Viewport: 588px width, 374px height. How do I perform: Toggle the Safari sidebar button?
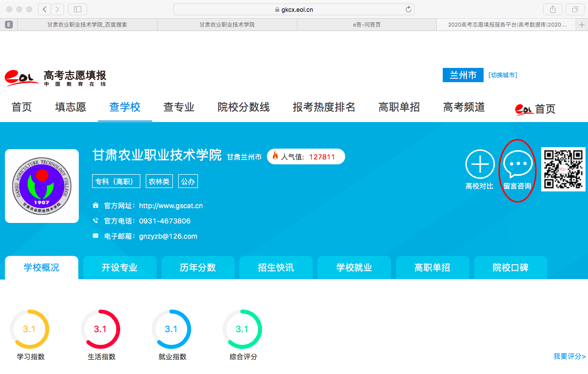77,9
